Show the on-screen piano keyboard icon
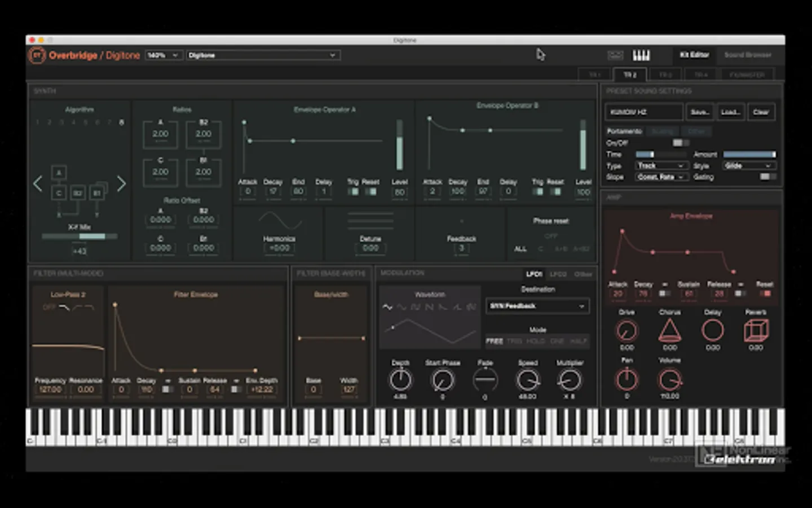This screenshot has height=508, width=812. 641,55
